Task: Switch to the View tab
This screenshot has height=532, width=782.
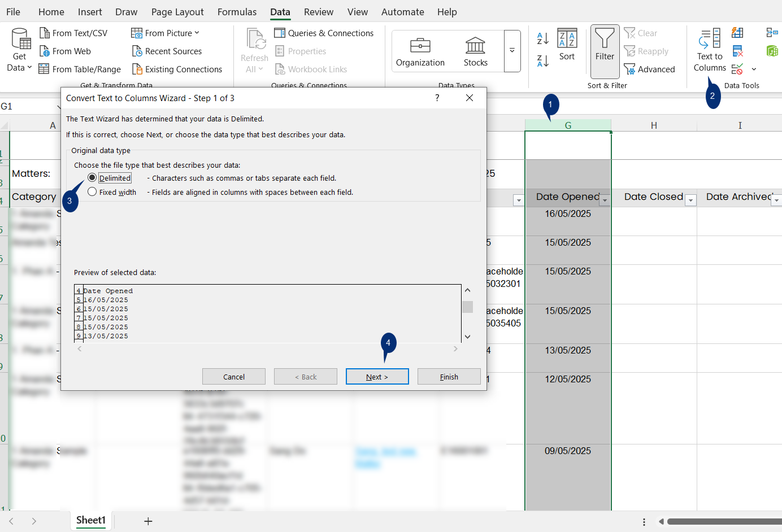Action: (x=358, y=12)
